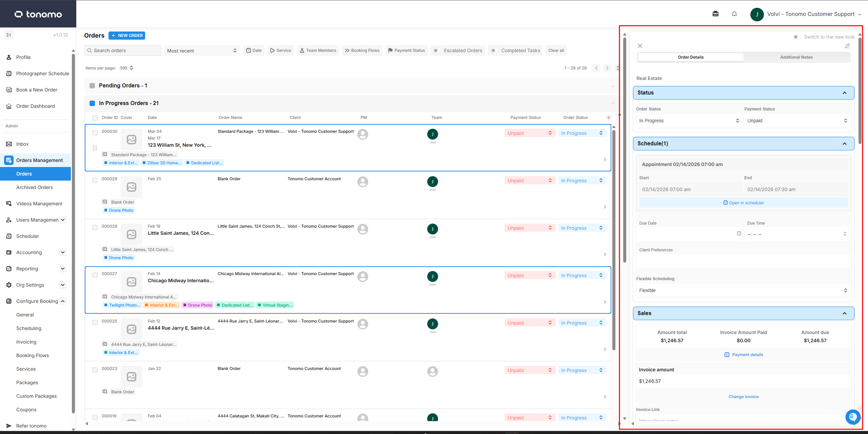
Task: Open the gift icon in top bar
Action: [x=715, y=14]
